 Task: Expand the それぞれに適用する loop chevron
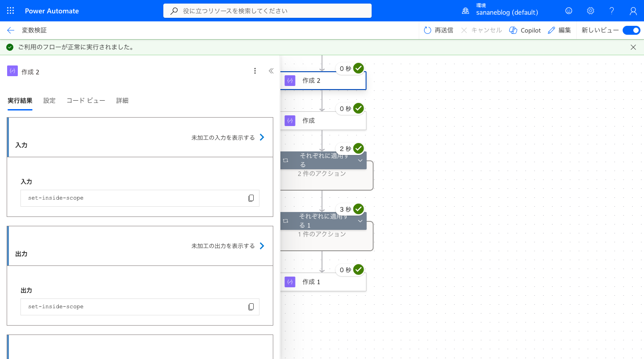(360, 160)
